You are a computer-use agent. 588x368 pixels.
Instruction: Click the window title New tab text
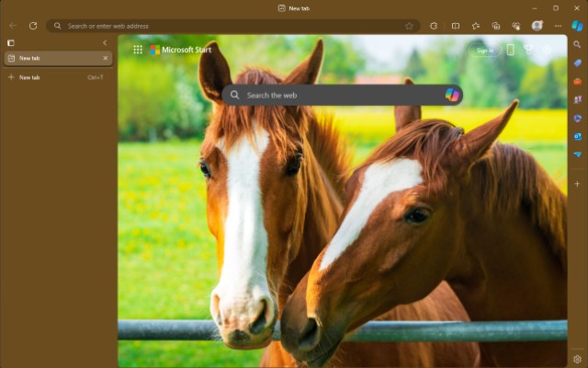[300, 8]
